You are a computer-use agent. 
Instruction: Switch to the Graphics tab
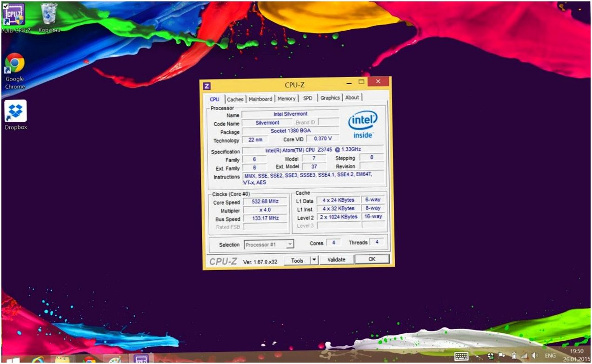tap(330, 98)
